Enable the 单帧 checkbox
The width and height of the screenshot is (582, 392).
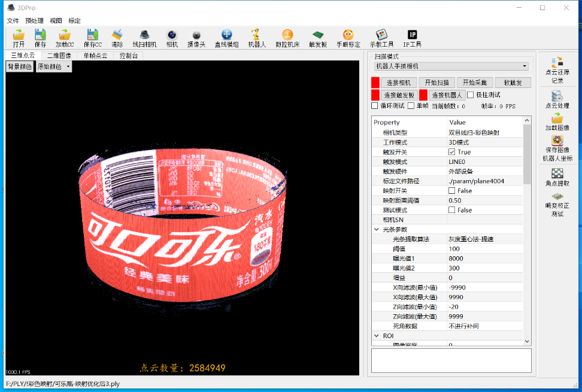[x=411, y=106]
